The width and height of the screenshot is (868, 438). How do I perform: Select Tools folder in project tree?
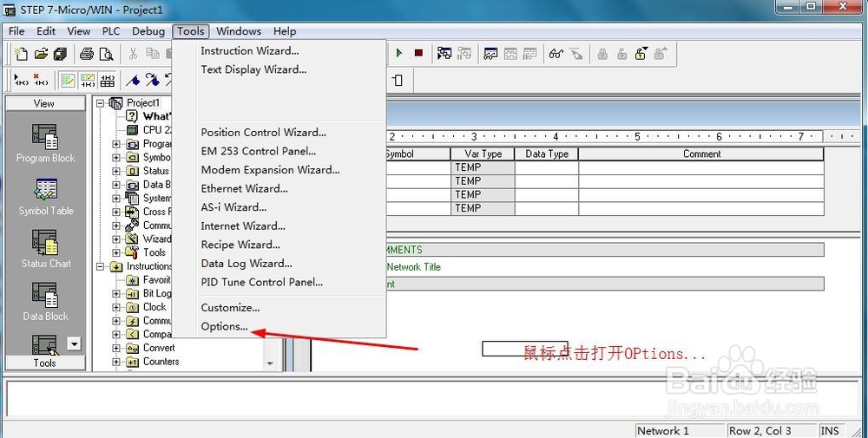[x=154, y=252]
